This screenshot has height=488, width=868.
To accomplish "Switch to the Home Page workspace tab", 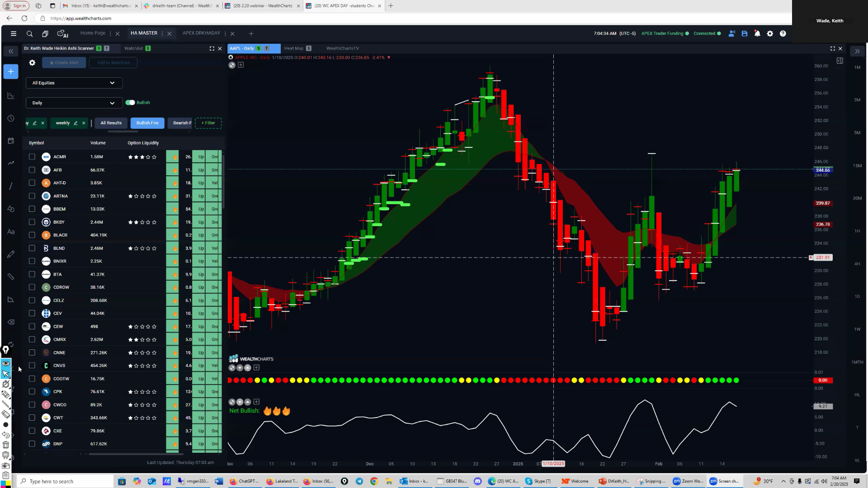I will 93,33.
